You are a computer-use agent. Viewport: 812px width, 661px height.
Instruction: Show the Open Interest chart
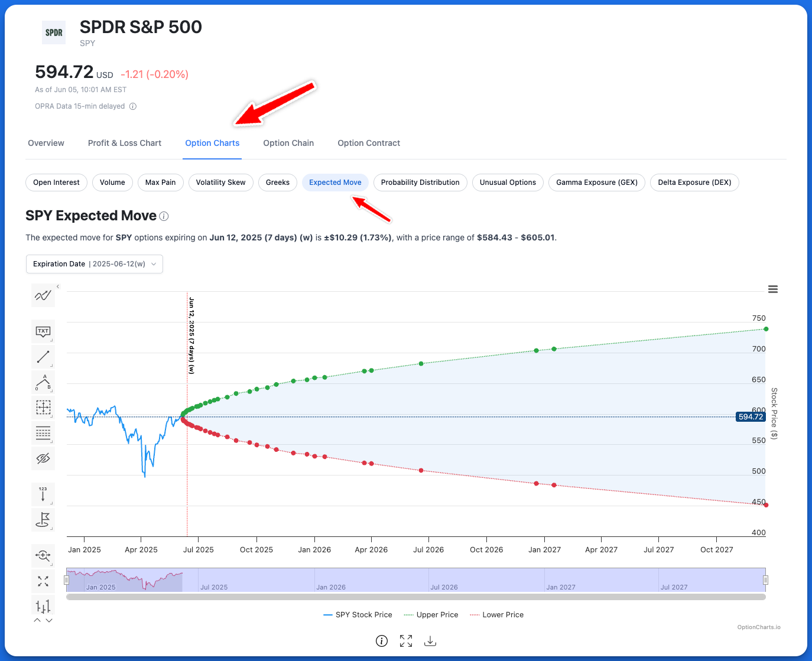pos(57,183)
